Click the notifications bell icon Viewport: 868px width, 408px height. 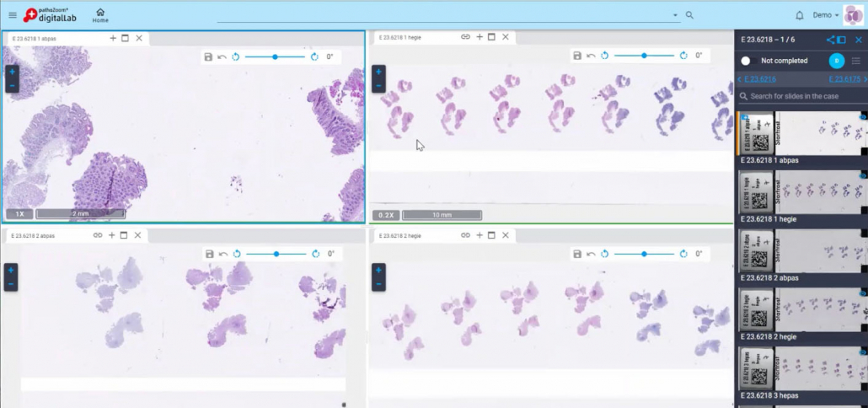(x=799, y=15)
